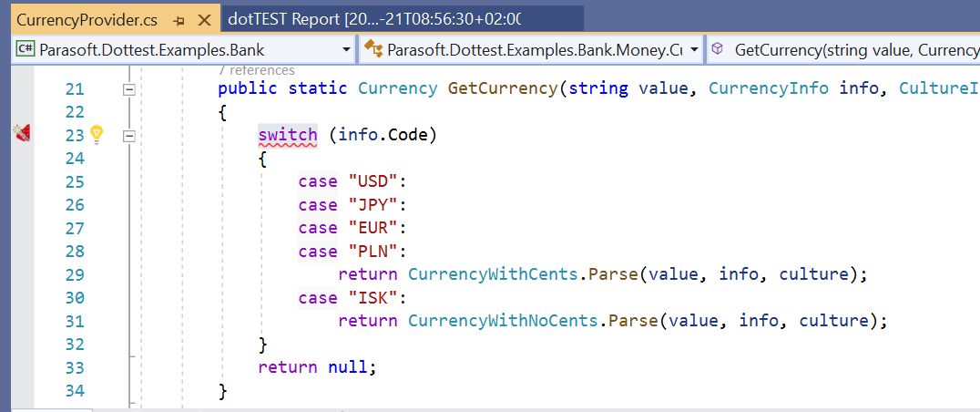Click line number 29 in the margin
The image size is (980, 412).
pyautogui.click(x=75, y=274)
